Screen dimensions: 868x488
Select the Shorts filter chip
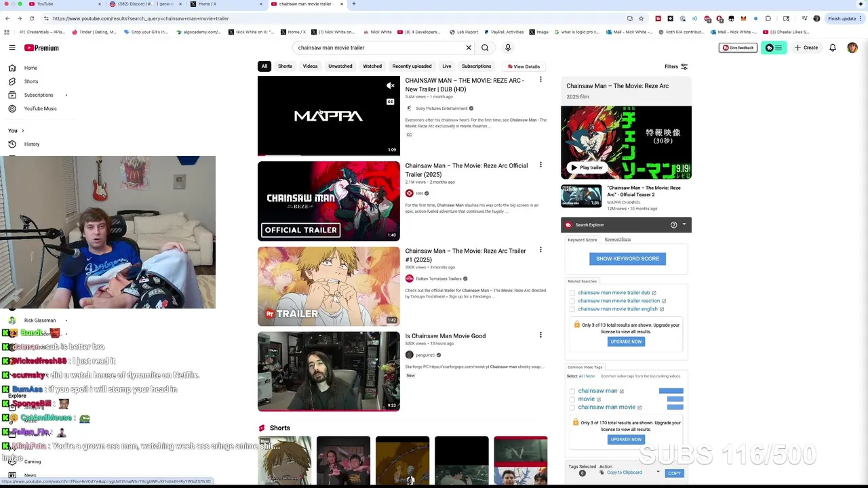pos(285,66)
